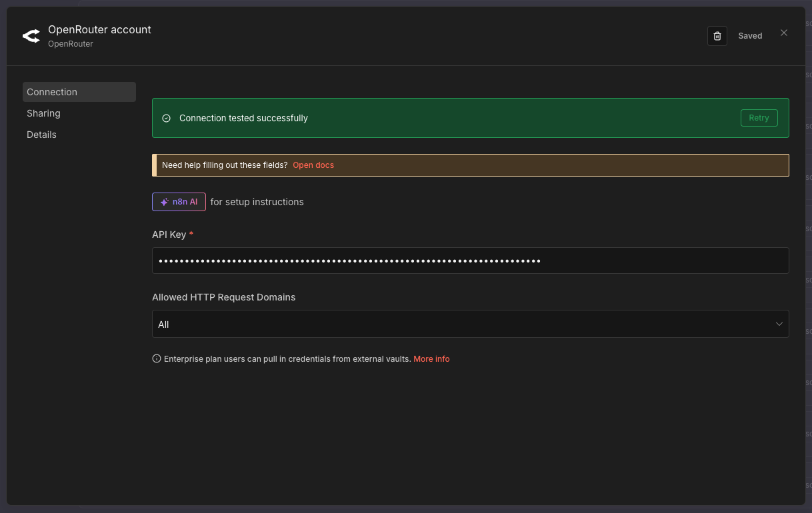The width and height of the screenshot is (812, 513).
Task: Close the OpenRouter account dialog
Action: (x=784, y=33)
